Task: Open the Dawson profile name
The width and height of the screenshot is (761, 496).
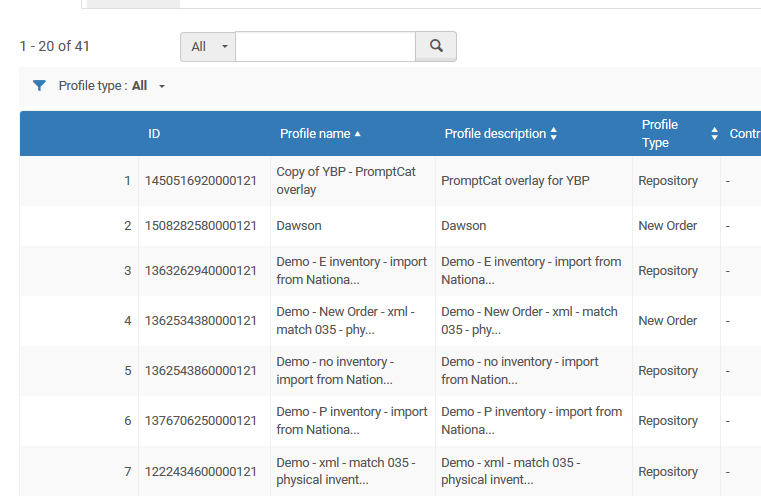Action: [x=299, y=226]
